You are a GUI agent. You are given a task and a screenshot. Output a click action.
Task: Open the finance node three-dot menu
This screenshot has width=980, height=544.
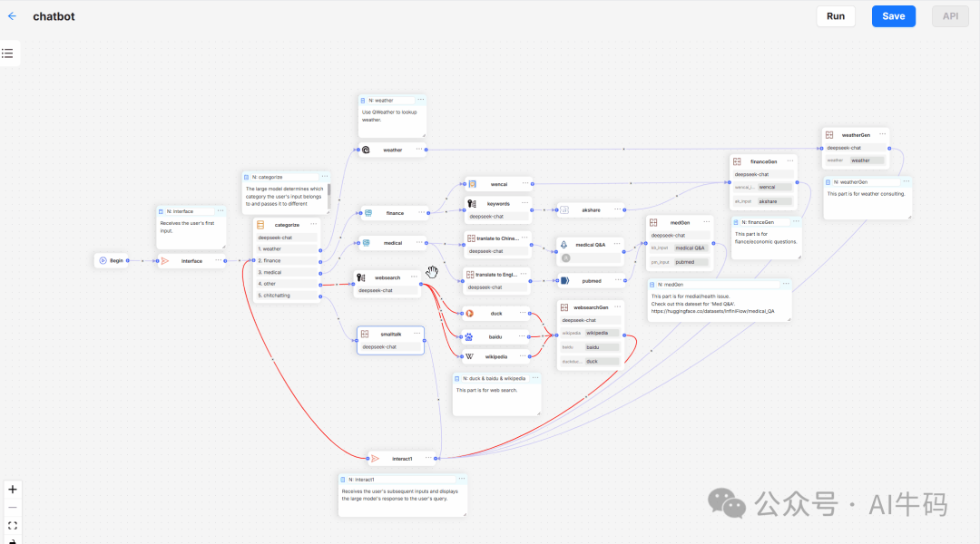pyautogui.click(x=421, y=212)
